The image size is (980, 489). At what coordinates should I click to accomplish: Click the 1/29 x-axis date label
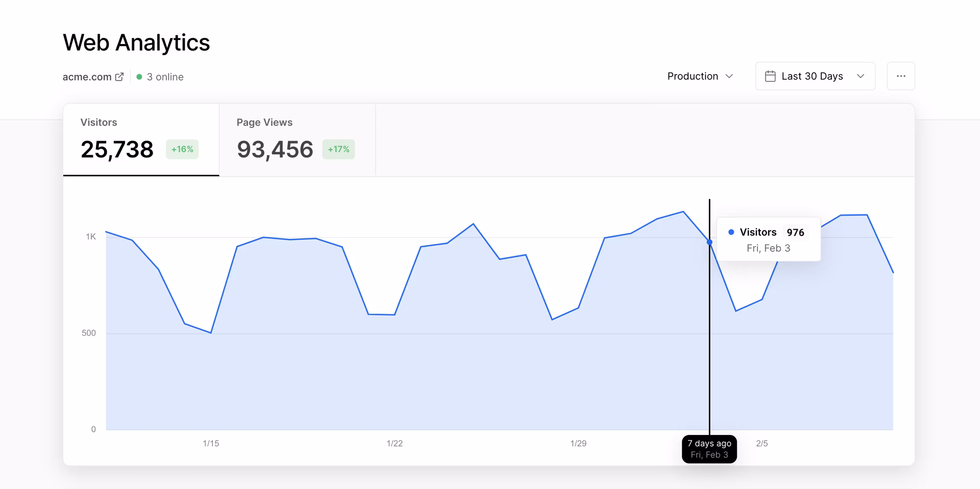[x=578, y=443]
